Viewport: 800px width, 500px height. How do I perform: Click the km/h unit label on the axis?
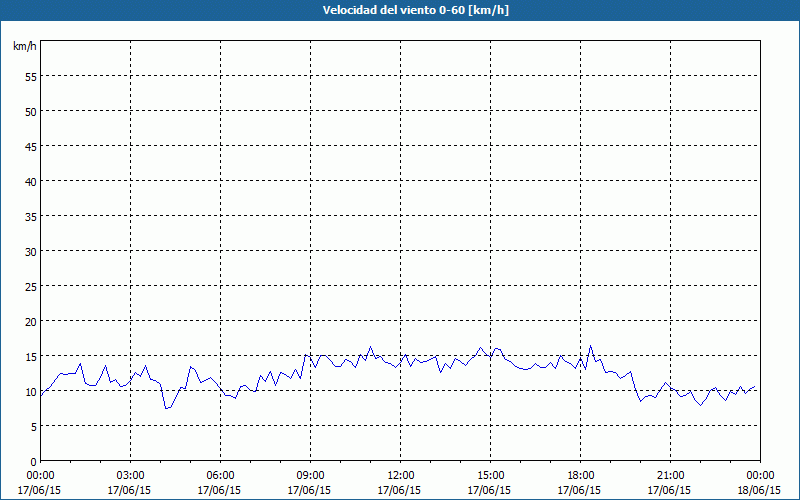pos(25,46)
